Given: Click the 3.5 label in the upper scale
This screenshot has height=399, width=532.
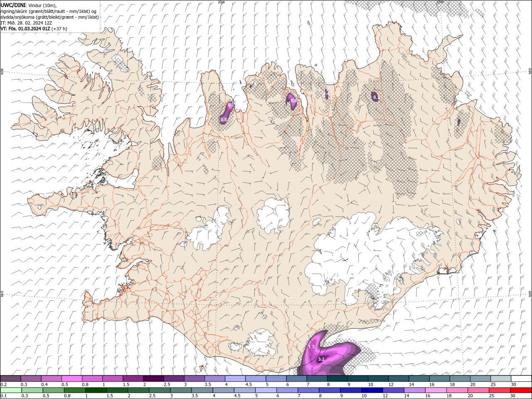Looking at the screenshot, I should tap(207, 384).
